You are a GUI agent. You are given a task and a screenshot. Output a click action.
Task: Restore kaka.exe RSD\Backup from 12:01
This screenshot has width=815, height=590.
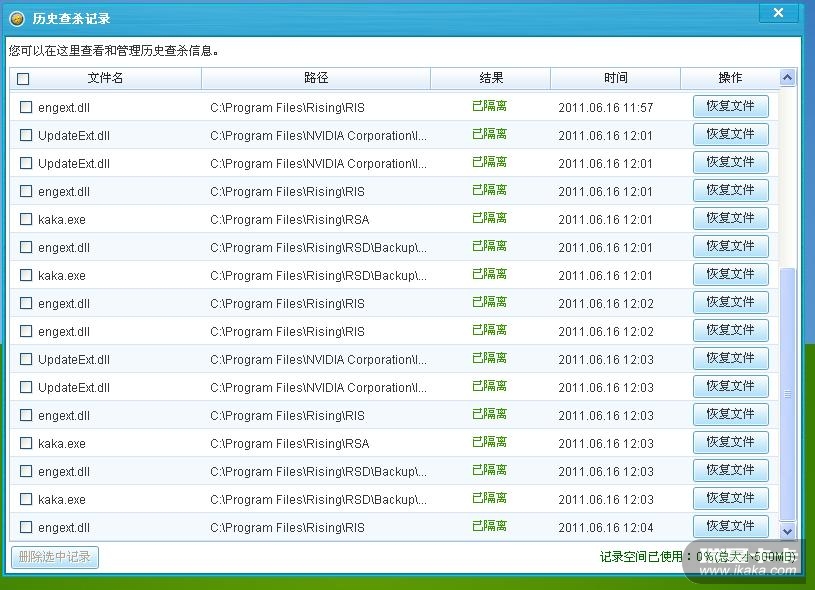point(730,274)
